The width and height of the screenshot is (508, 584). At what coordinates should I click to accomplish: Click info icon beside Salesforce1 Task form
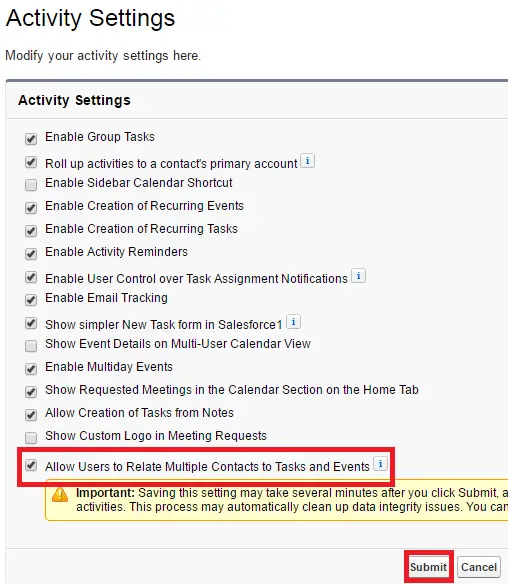(293, 322)
